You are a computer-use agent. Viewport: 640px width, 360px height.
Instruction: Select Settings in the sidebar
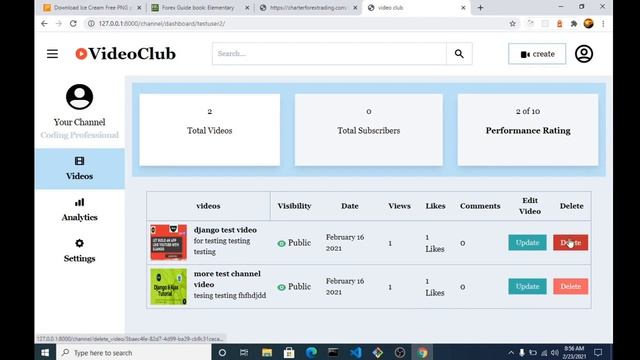80,251
